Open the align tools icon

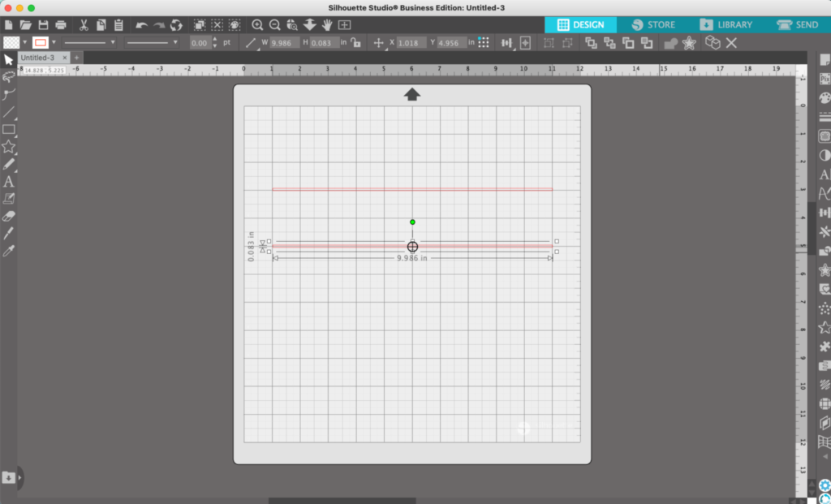pos(506,43)
